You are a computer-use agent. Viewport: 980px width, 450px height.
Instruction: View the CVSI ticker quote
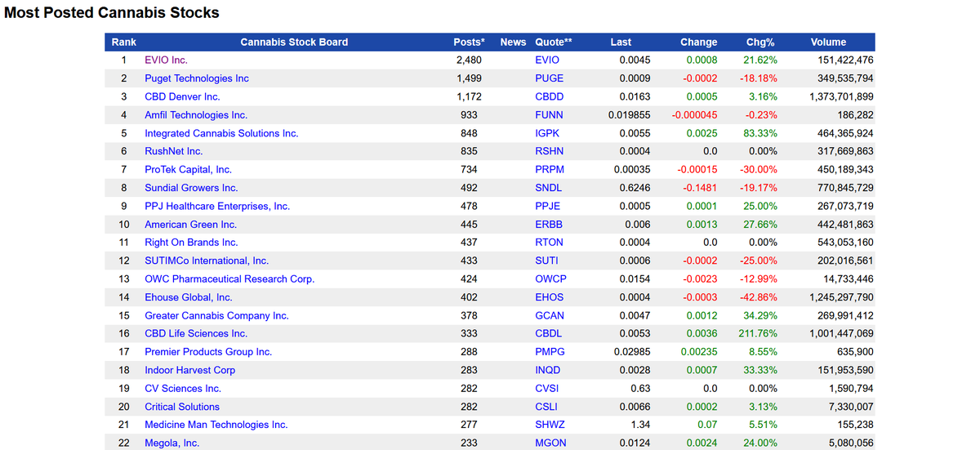pyautogui.click(x=547, y=389)
